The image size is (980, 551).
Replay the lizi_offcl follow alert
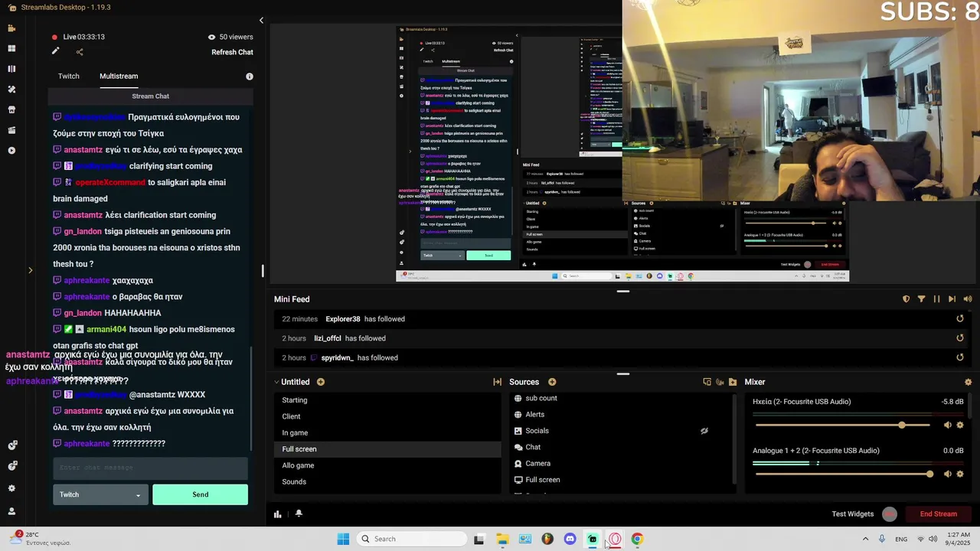pos(960,338)
